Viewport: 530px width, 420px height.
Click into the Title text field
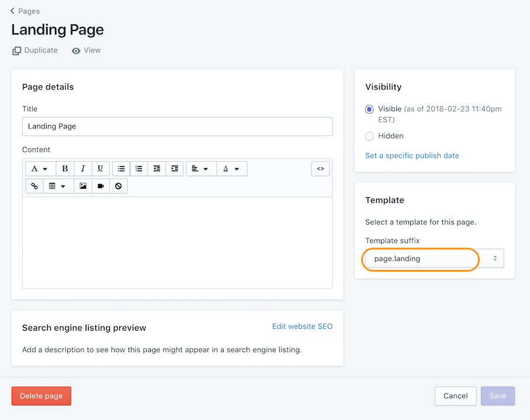(177, 126)
